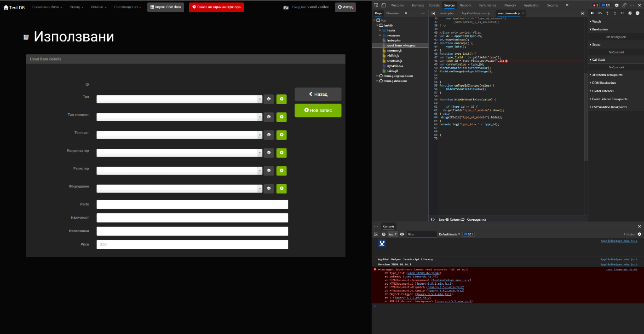The image size is (644, 334).
Task: Follow used_items-dv.js:48 link in stack trace
Action: [424, 273]
